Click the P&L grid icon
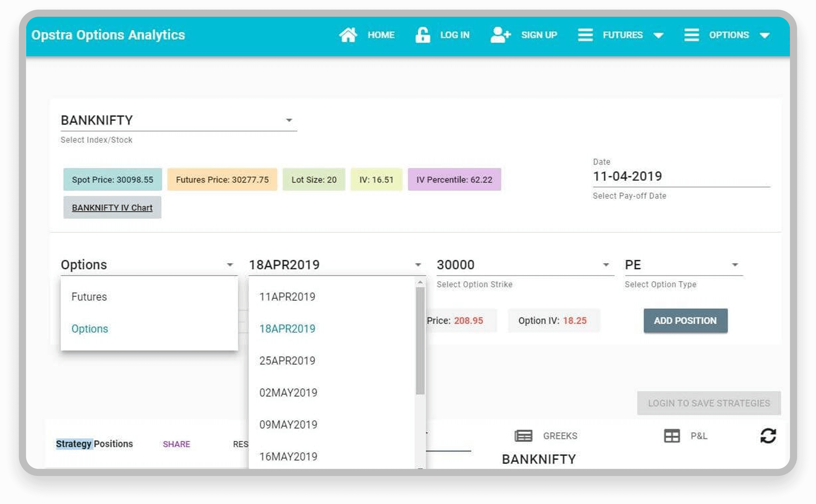 tap(672, 436)
